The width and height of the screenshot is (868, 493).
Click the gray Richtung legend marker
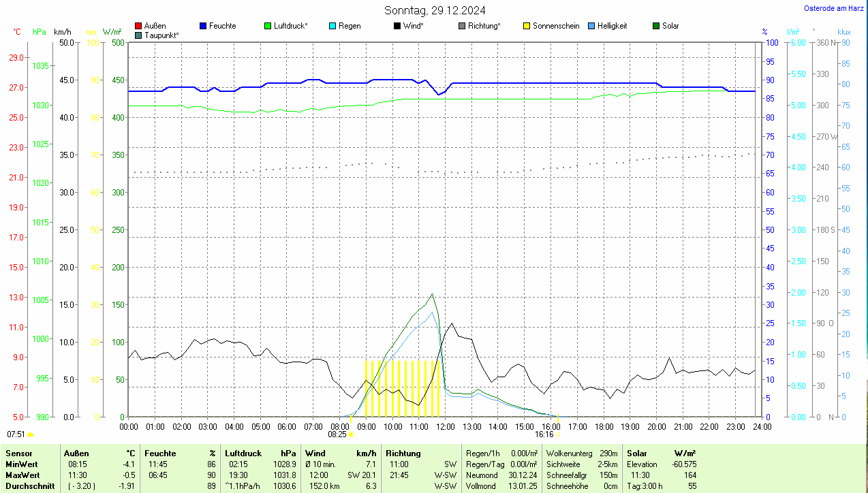pos(462,26)
